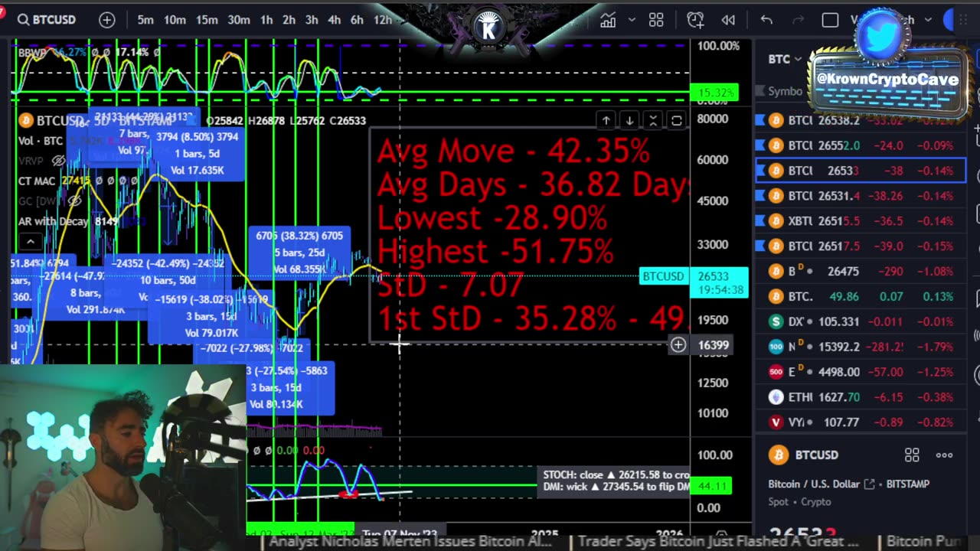Image resolution: width=980 pixels, height=551 pixels.
Task: Open the Indicators chart icon
Action: tap(608, 20)
